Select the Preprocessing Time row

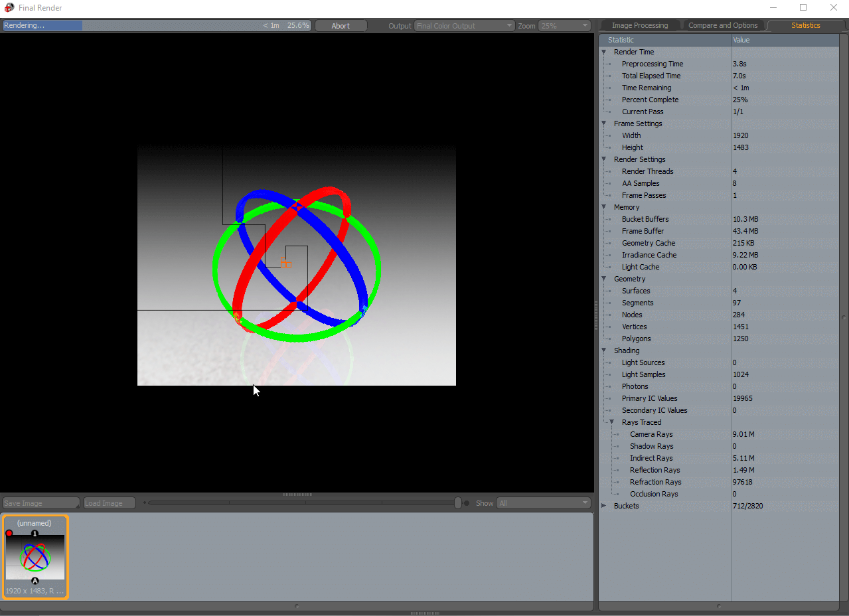[x=720, y=64]
